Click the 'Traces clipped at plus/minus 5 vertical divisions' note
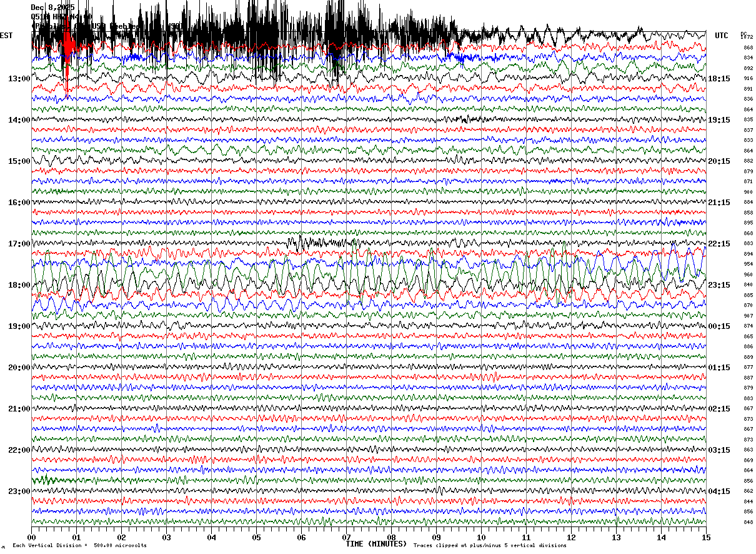The width and height of the screenshot is (756, 554). point(490,545)
